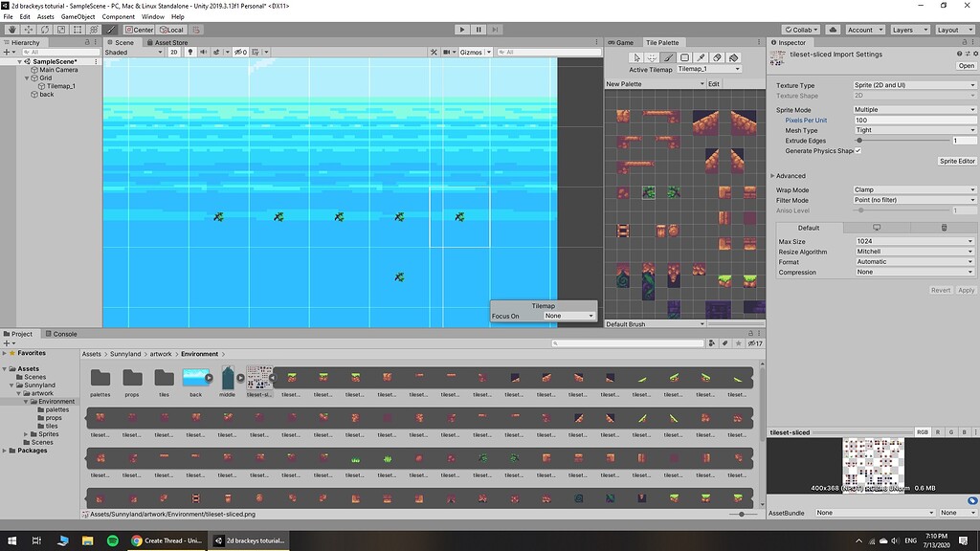Image resolution: width=980 pixels, height=551 pixels.
Task: Click the Sprite Editor button
Action: pos(957,161)
